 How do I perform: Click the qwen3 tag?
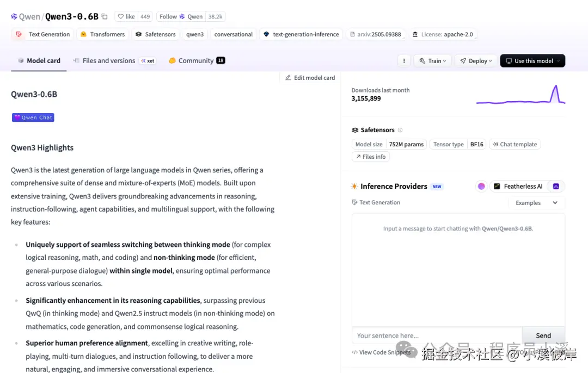195,34
